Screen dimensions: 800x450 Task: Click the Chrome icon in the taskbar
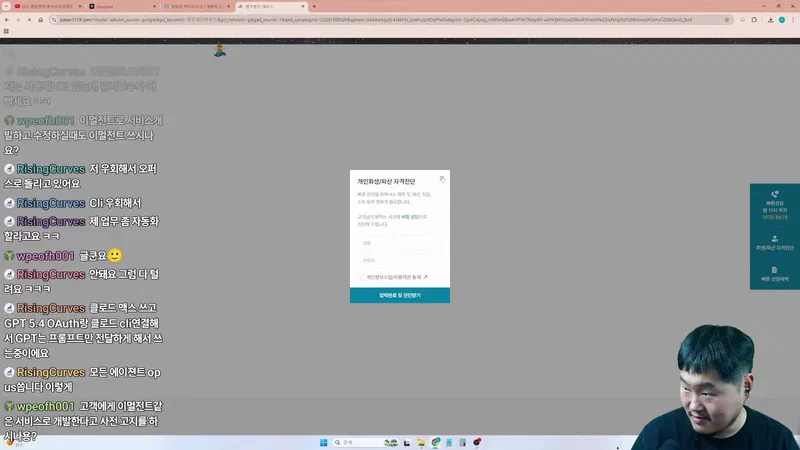(x=436, y=442)
